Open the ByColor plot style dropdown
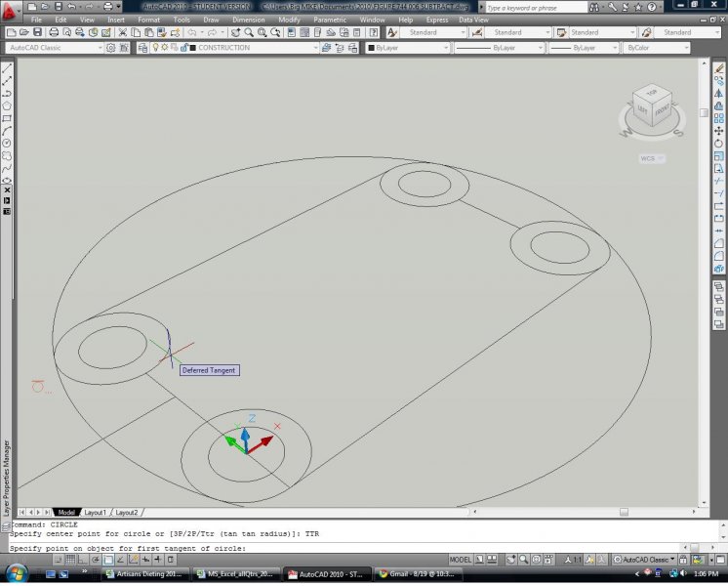Viewport: 728px width, 586px height. click(x=656, y=48)
